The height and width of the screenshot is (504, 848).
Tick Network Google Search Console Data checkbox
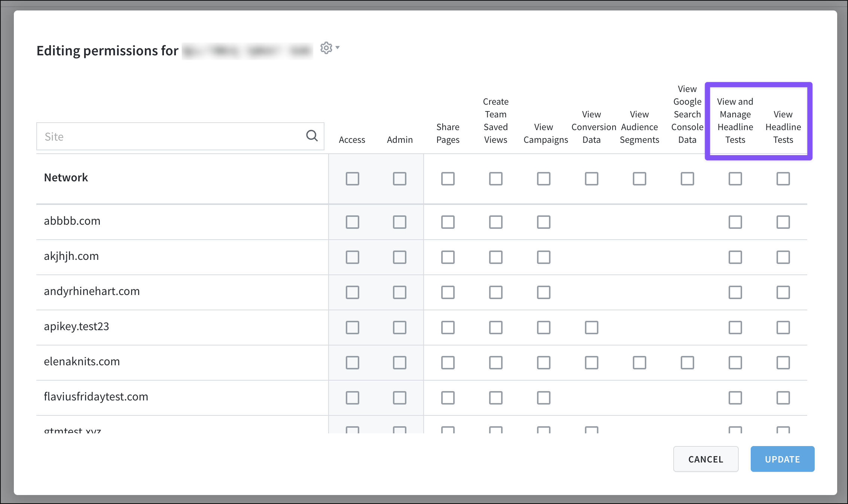coord(687,179)
